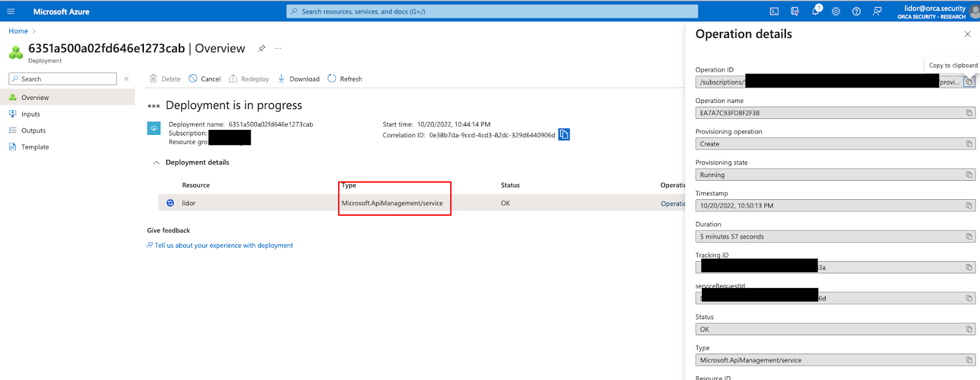This screenshot has height=380, width=980.
Task: Copy the Timestamp value
Action: point(969,205)
